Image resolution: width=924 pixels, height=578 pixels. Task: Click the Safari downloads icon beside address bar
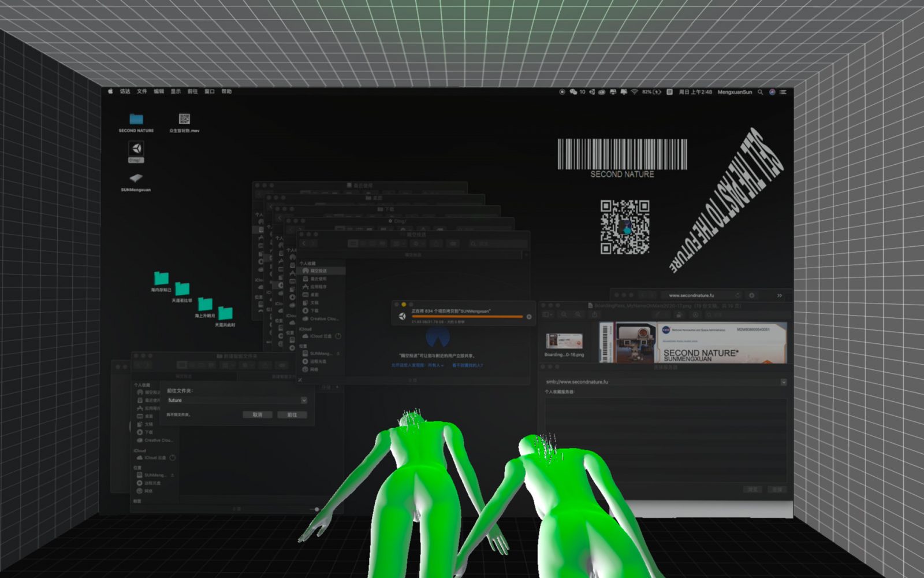click(752, 295)
